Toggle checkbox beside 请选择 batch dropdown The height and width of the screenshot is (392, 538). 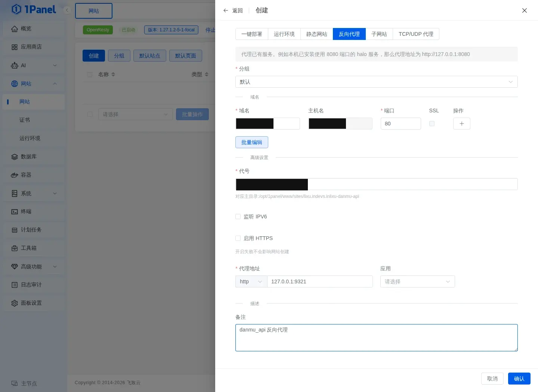pos(90,114)
